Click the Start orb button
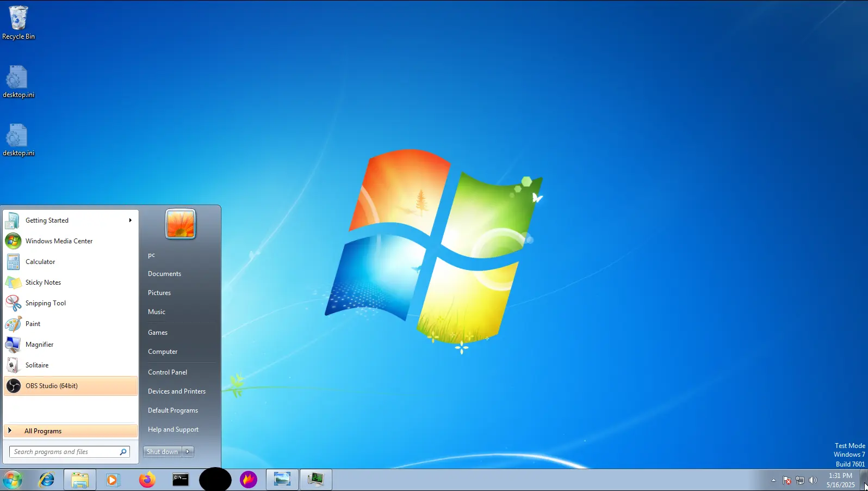Image resolution: width=868 pixels, height=491 pixels. [x=12, y=480]
